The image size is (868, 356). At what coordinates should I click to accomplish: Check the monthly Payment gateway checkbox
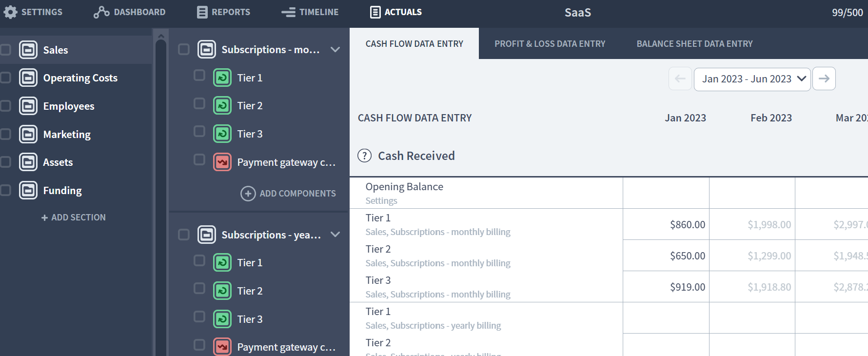[x=199, y=159]
